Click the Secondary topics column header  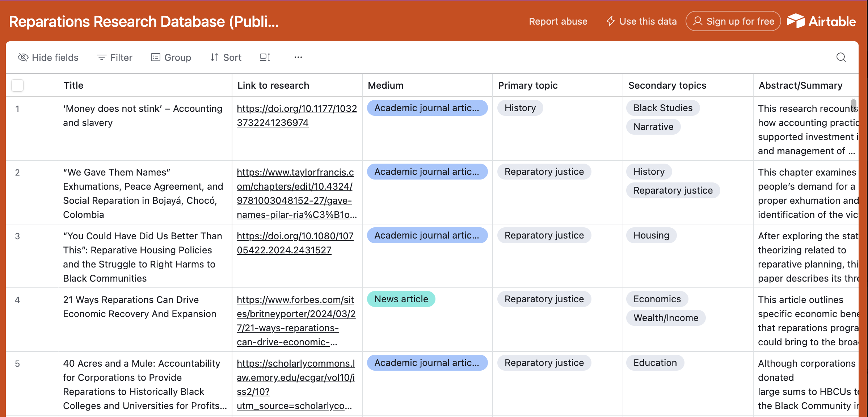coord(667,85)
